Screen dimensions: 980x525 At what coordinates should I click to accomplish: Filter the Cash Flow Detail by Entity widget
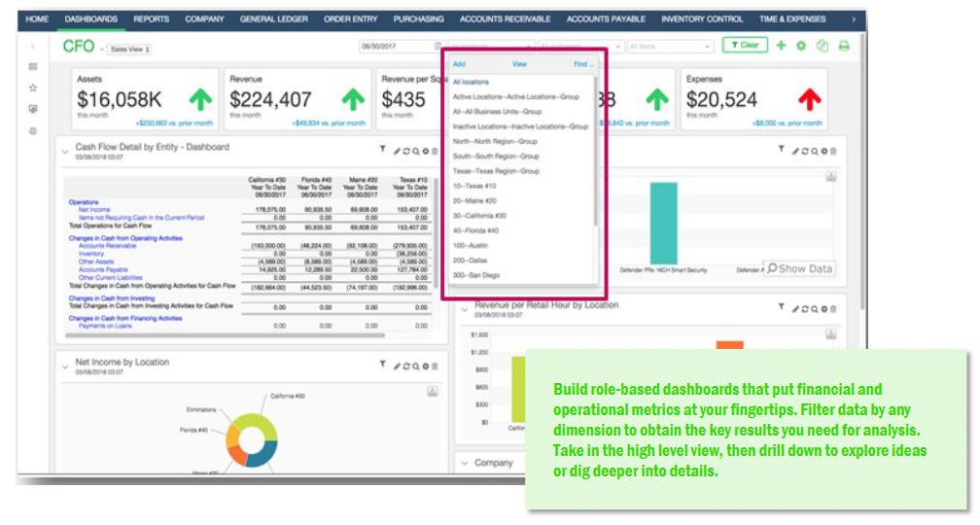382,150
